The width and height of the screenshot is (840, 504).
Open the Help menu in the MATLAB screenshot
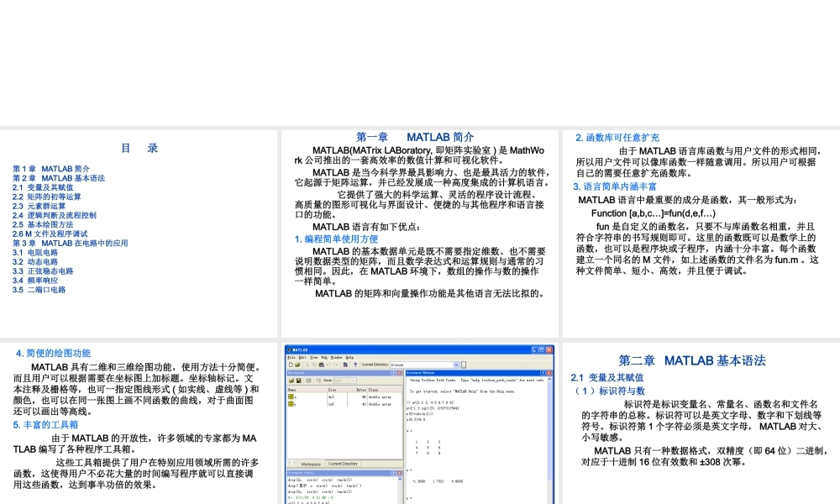[x=349, y=357]
